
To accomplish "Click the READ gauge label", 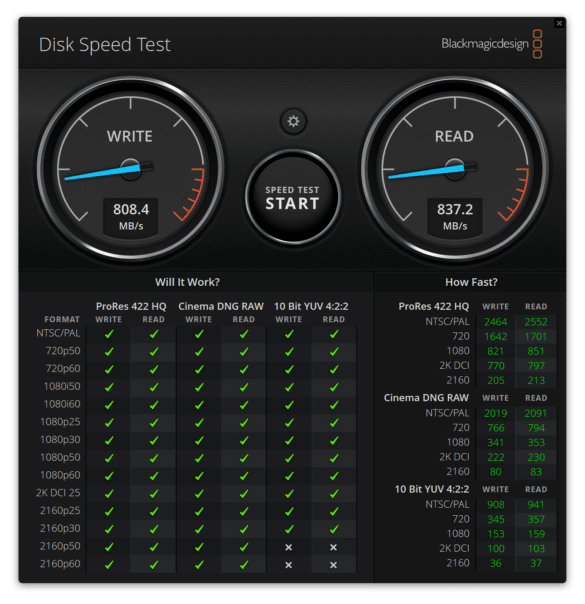I will point(454,136).
